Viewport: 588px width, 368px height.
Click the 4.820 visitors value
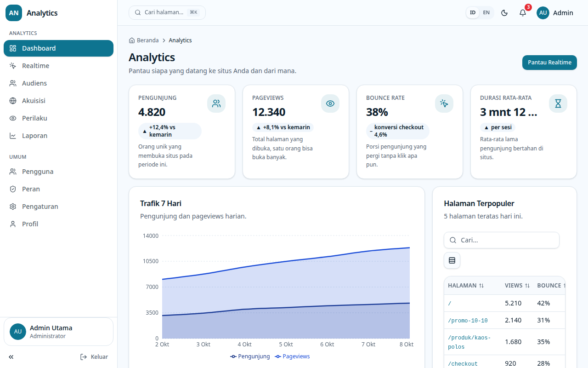pyautogui.click(x=152, y=112)
